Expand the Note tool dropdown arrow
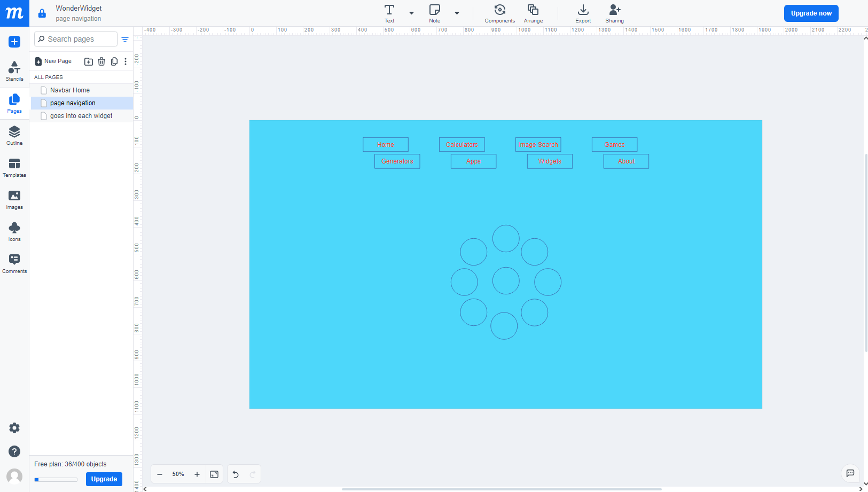The height and width of the screenshot is (492, 868). click(457, 13)
